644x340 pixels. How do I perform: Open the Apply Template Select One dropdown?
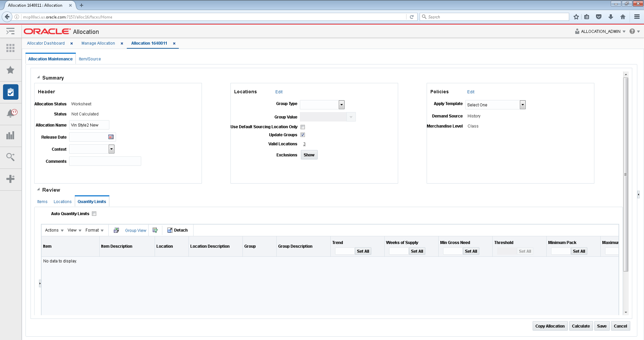point(522,105)
